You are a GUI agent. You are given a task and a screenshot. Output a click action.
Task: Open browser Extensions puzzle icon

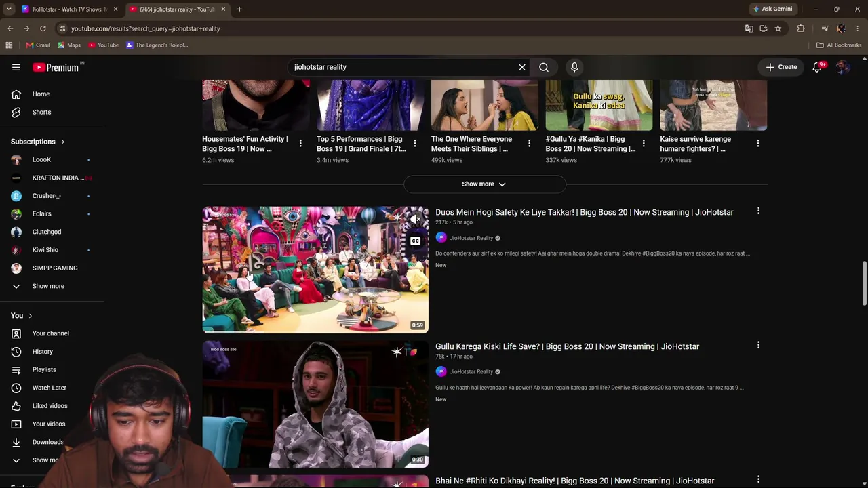coord(801,28)
